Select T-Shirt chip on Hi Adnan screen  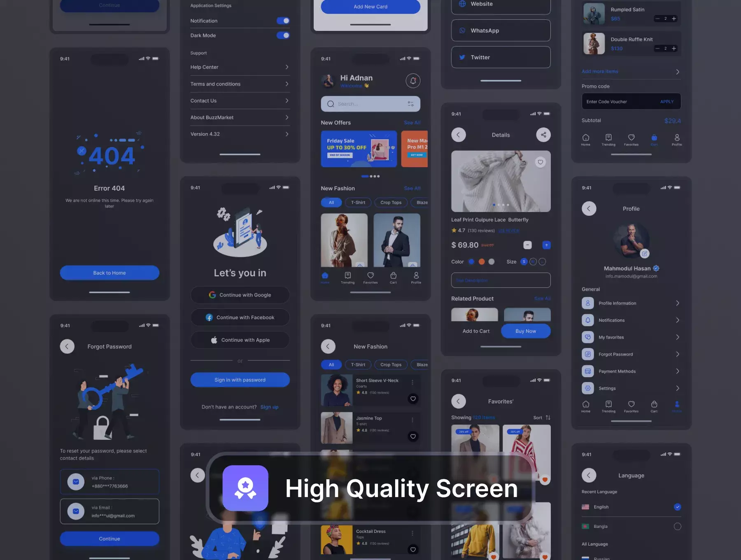[x=358, y=203]
